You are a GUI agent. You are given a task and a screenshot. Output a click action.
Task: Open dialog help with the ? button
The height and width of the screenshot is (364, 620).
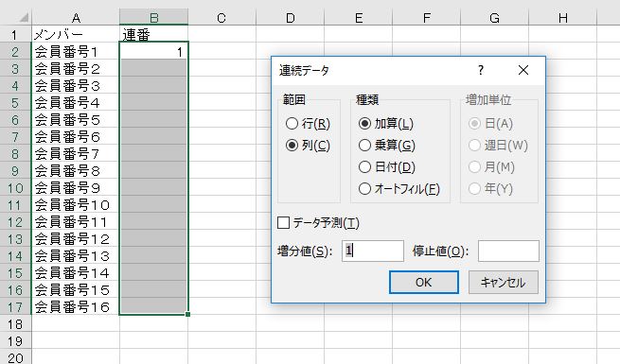[481, 70]
